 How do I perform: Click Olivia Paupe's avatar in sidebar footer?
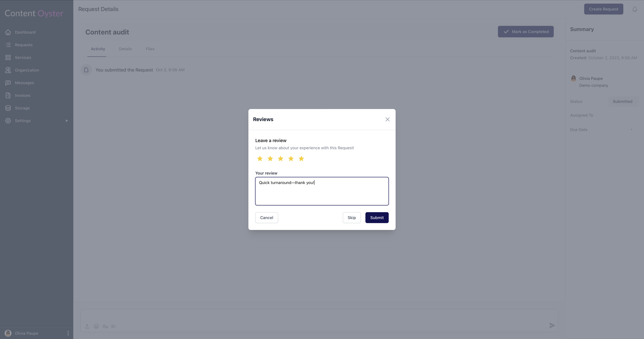[8, 333]
